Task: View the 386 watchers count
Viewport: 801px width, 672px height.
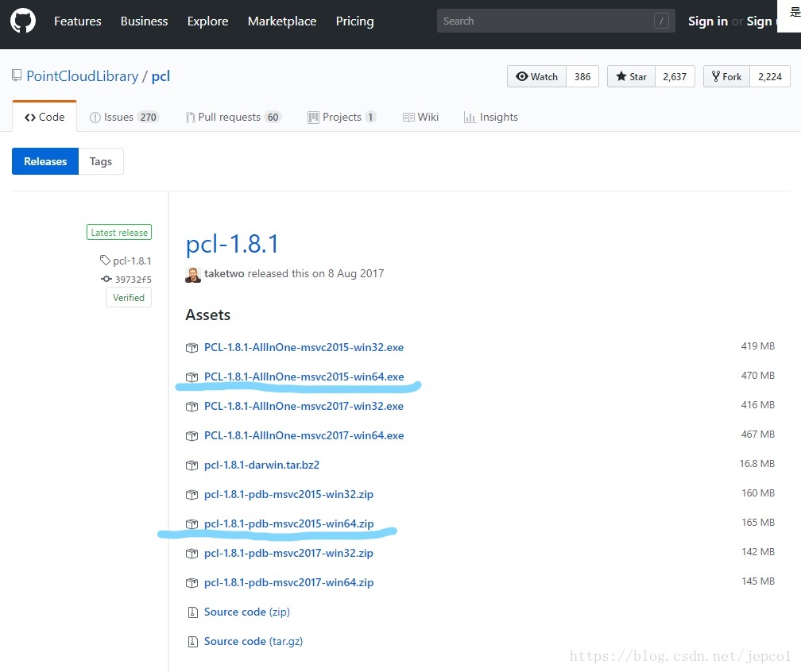Action: click(582, 76)
